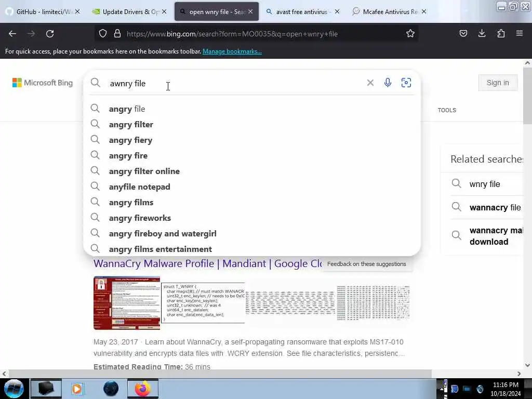Open the Extensions puzzle icon
Image resolution: width=532 pixels, height=399 pixels.
(501, 33)
